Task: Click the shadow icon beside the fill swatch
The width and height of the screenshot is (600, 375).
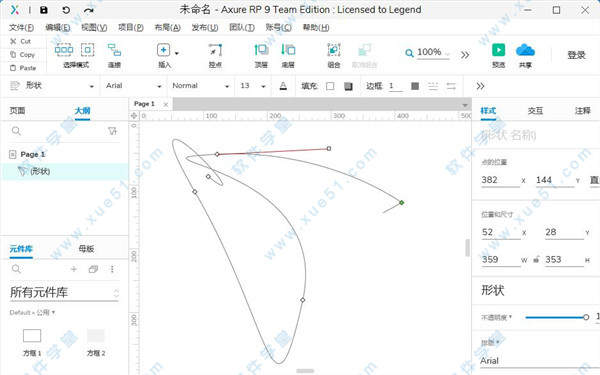Action: (348, 86)
